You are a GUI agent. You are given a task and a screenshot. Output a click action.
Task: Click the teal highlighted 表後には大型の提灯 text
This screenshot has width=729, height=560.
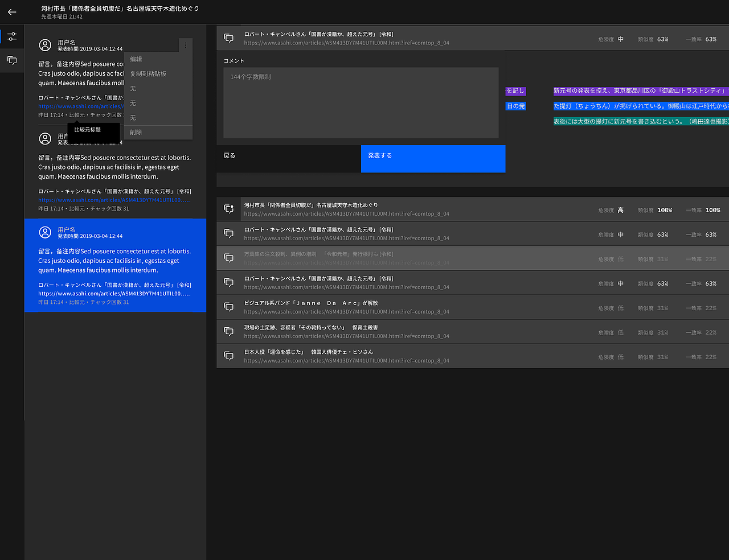(x=641, y=122)
